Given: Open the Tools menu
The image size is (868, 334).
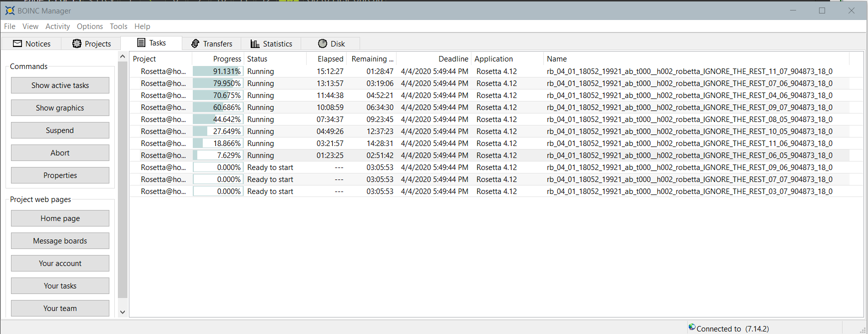Looking at the screenshot, I should point(118,26).
